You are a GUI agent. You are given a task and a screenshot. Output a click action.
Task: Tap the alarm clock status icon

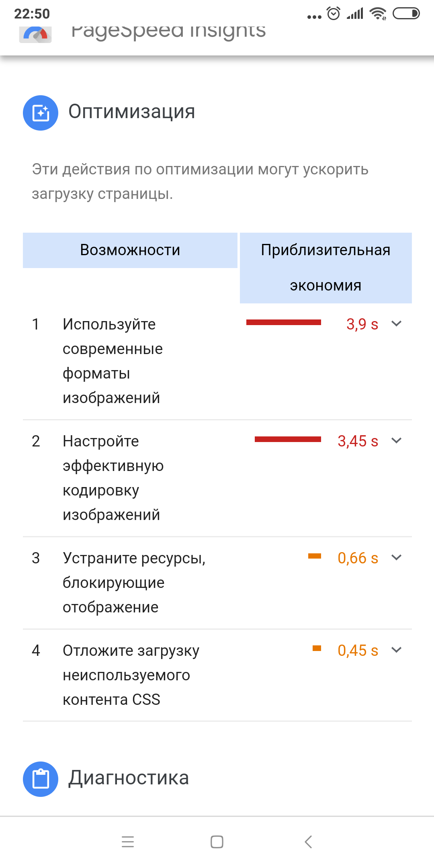[x=334, y=14]
